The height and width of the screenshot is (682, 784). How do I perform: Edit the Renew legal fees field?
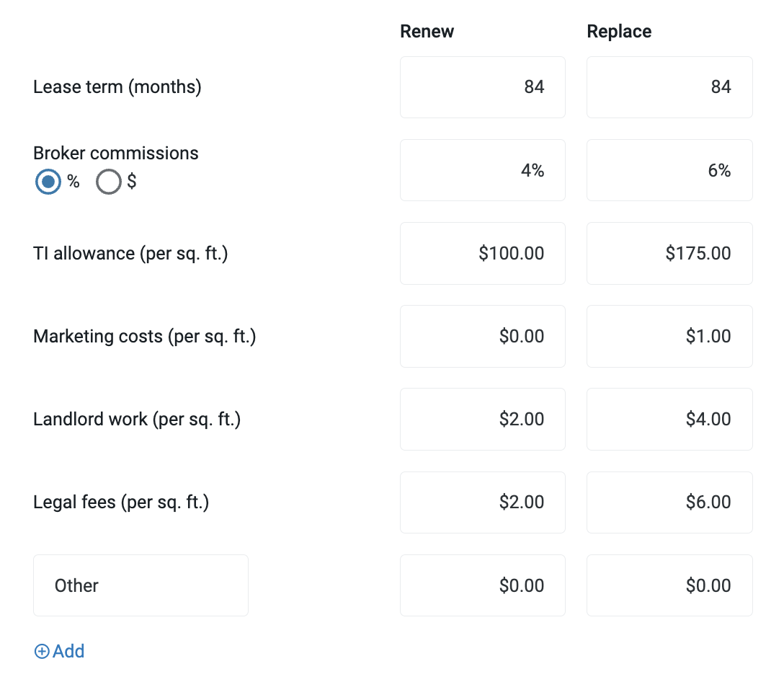click(482, 502)
